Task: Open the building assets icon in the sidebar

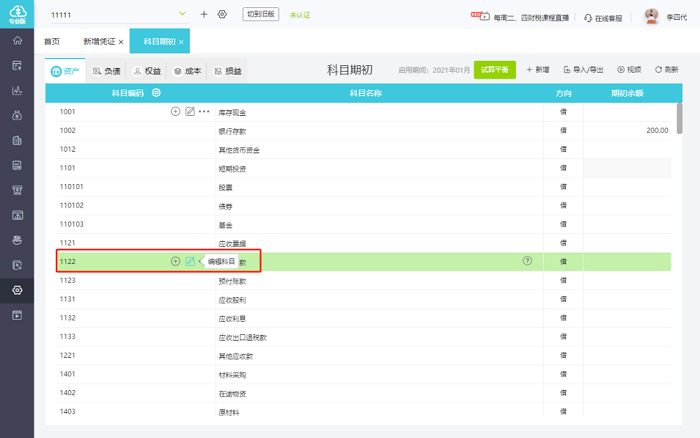Action: point(17,141)
